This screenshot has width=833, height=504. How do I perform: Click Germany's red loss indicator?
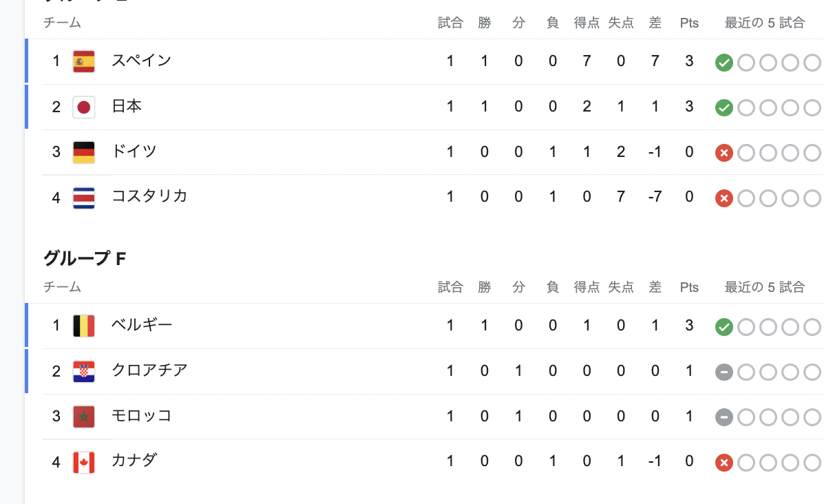pos(724,153)
